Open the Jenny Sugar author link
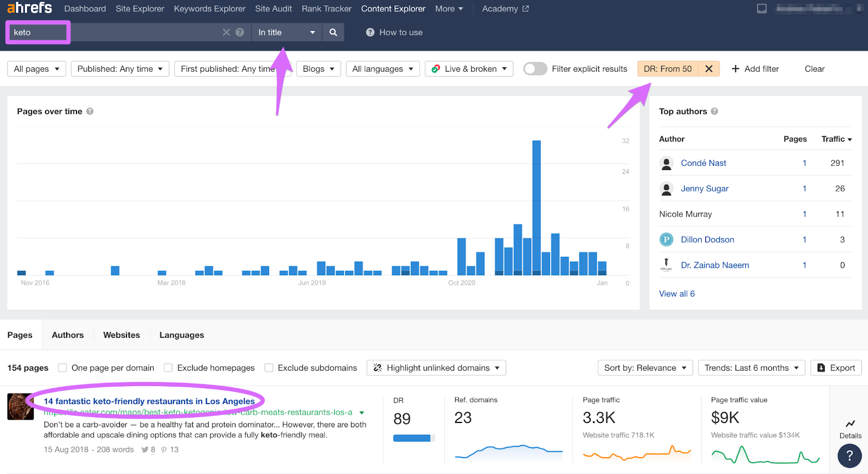 tap(705, 188)
